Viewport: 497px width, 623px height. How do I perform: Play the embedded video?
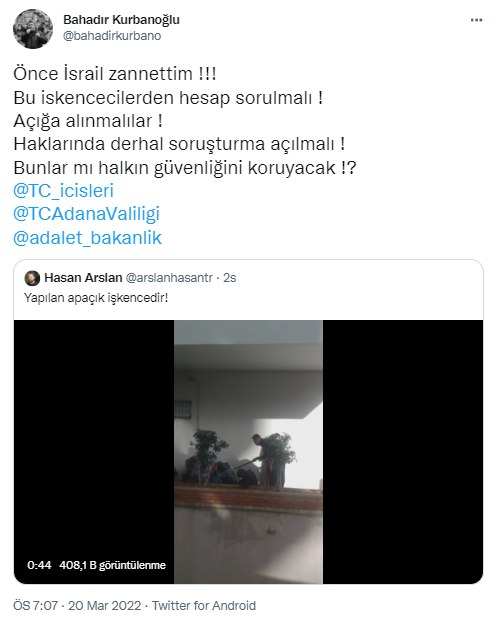click(x=248, y=452)
